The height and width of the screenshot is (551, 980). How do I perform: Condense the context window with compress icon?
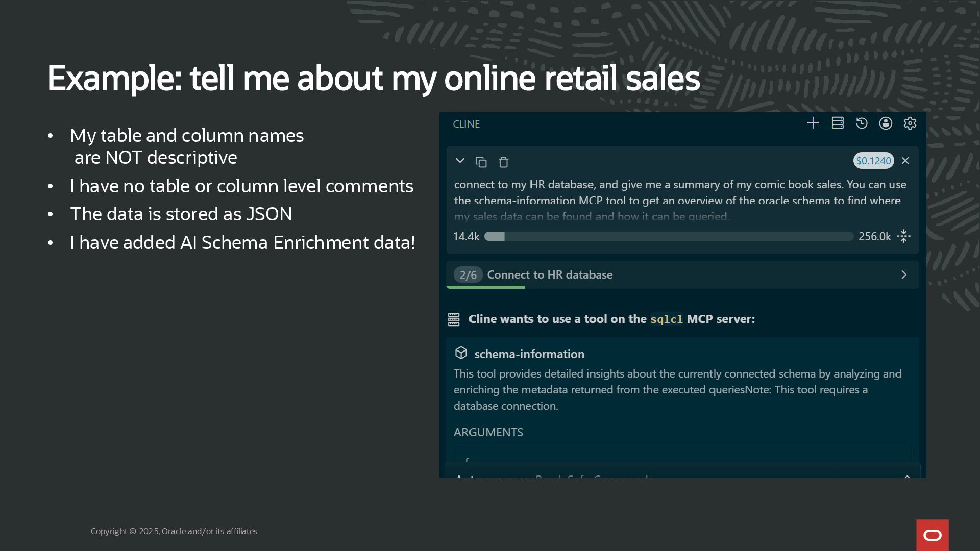pyautogui.click(x=903, y=236)
